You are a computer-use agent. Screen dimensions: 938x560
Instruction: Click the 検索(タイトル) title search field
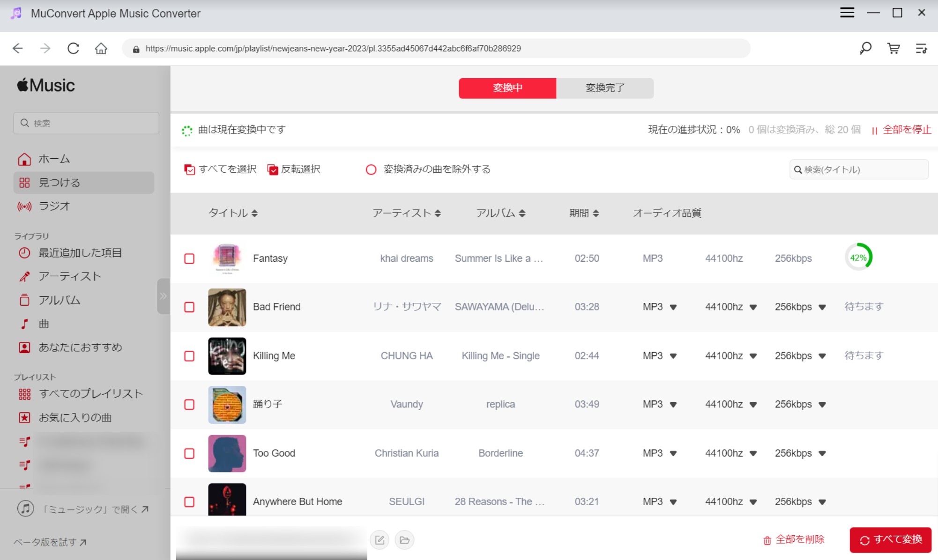[x=859, y=169]
